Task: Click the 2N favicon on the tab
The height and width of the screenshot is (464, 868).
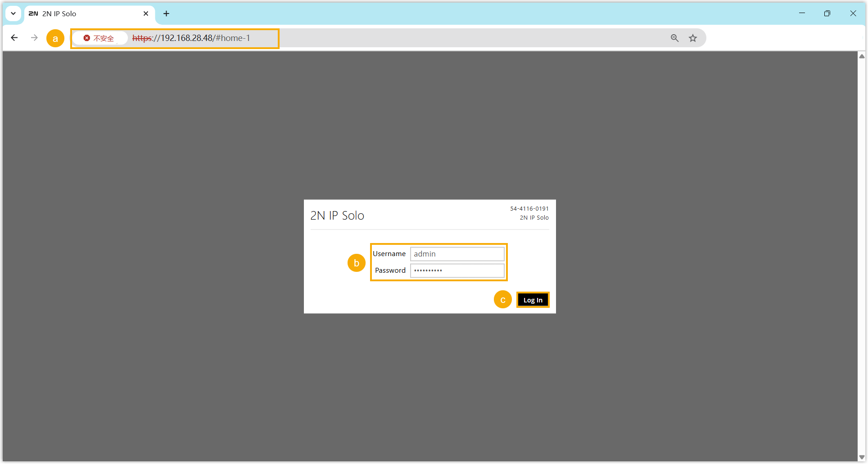Action: pos(33,14)
